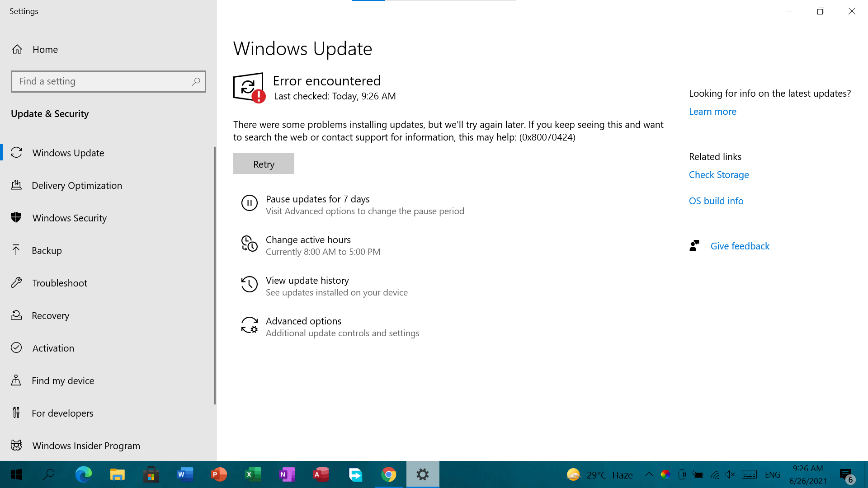The height and width of the screenshot is (488, 868).
Task: Click the Windows Insider Program cat icon
Action: tap(16, 446)
